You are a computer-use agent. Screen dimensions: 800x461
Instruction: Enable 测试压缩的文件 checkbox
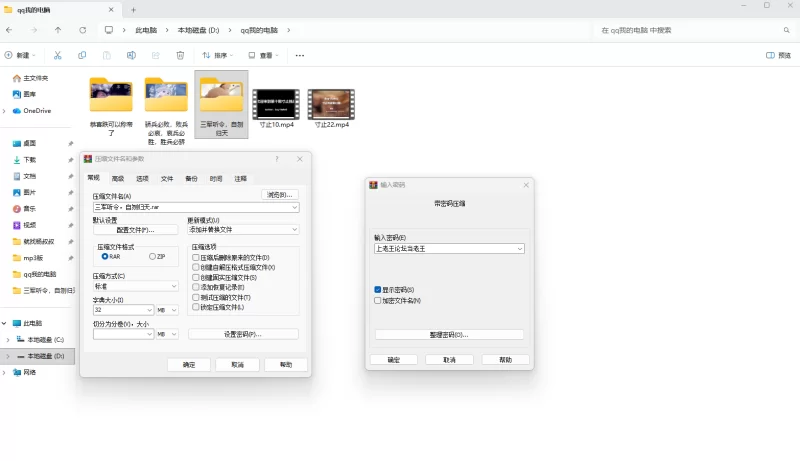(x=196, y=297)
